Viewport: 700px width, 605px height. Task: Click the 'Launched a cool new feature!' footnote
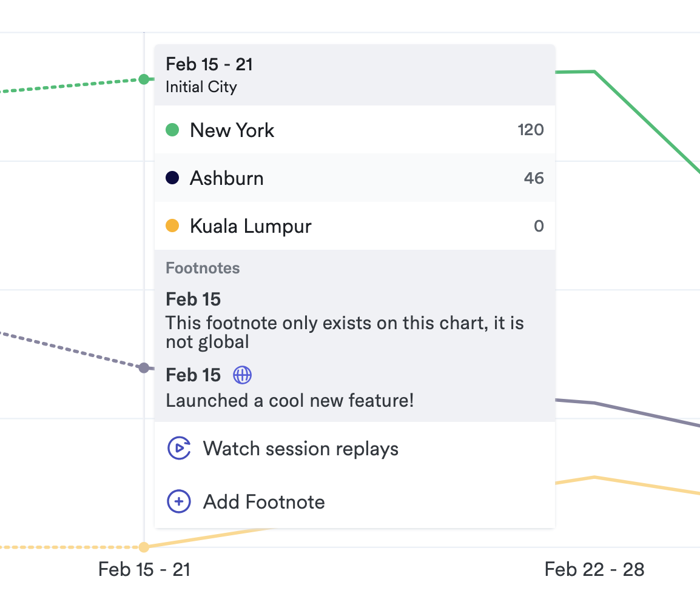(x=290, y=401)
